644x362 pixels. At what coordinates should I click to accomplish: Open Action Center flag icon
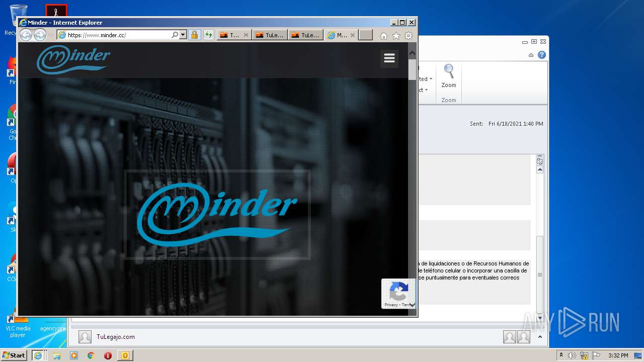coord(596,355)
